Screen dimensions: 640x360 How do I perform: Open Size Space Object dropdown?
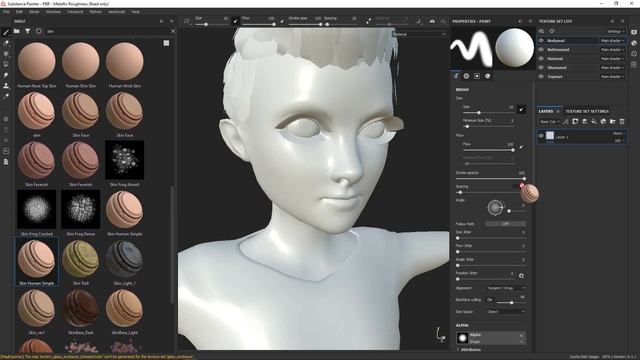pos(505,311)
